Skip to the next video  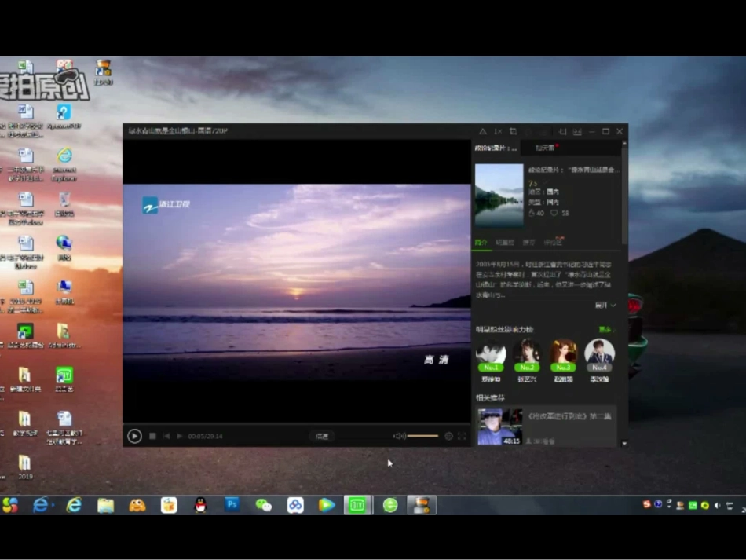click(179, 436)
